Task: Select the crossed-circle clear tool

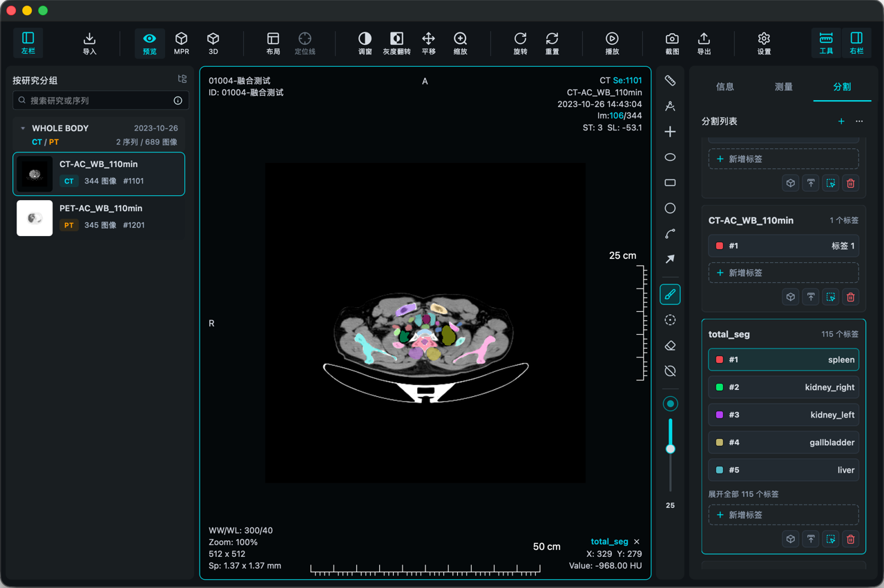Action: (x=670, y=371)
